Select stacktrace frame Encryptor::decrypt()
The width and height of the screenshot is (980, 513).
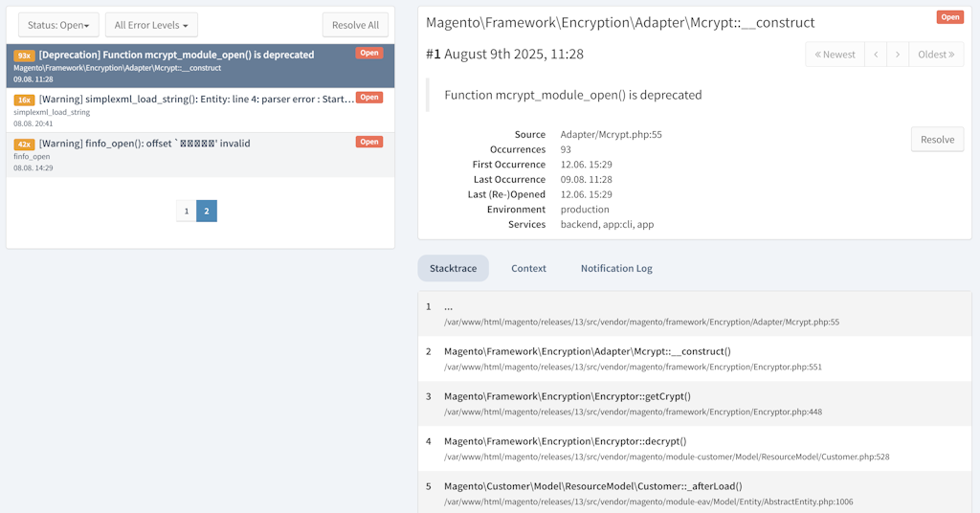pyautogui.click(x=695, y=449)
